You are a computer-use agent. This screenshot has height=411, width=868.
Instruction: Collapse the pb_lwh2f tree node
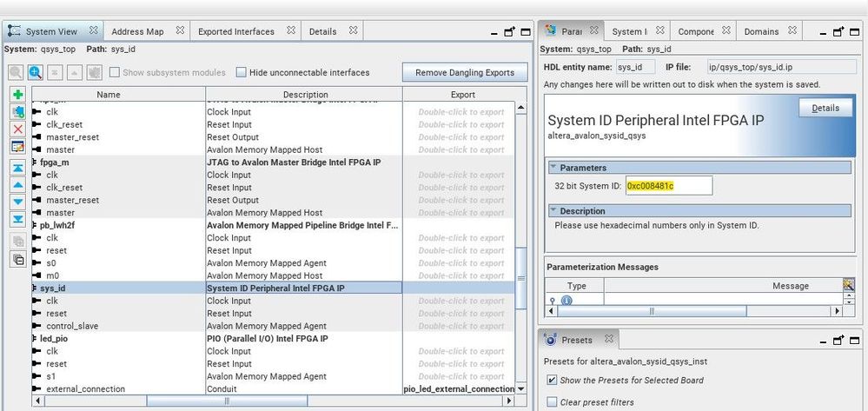pyautogui.click(x=35, y=225)
